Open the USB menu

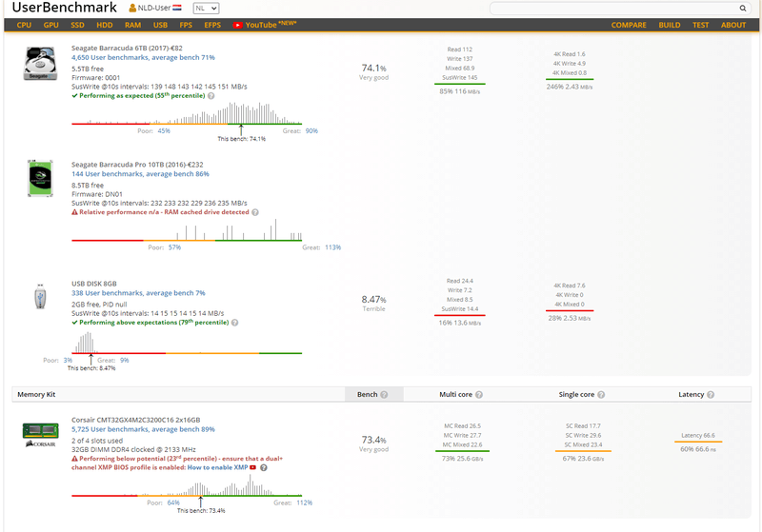[x=160, y=26]
